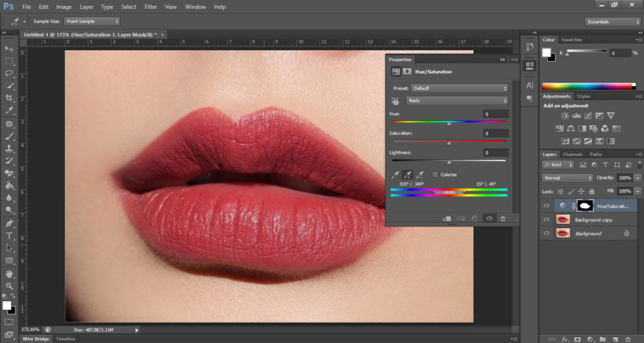Toggle adjustment layer visibility in Properties panel
The height and width of the screenshot is (343, 644).
point(489,219)
